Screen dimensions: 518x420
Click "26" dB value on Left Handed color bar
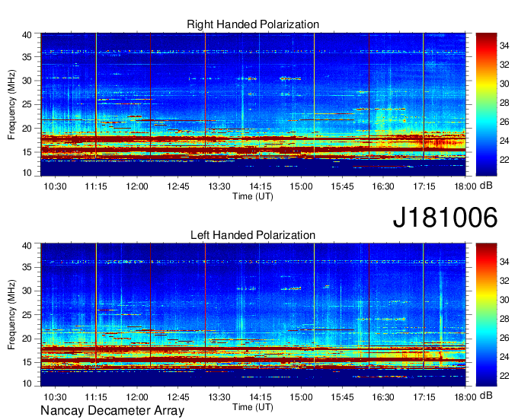point(504,338)
